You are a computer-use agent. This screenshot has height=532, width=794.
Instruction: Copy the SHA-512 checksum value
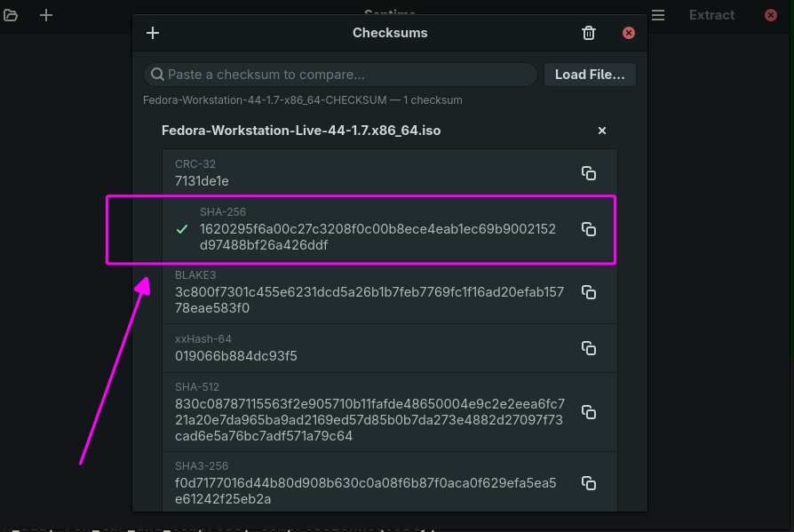tap(589, 412)
